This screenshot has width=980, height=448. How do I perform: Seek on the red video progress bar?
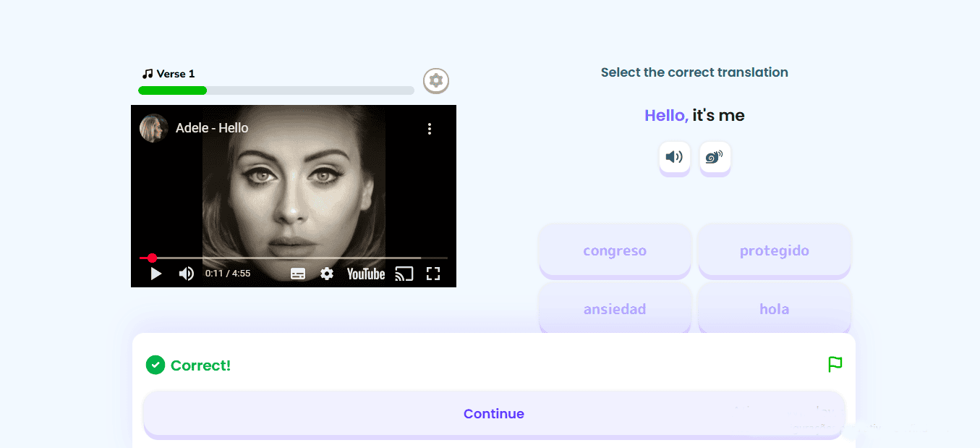click(x=294, y=258)
